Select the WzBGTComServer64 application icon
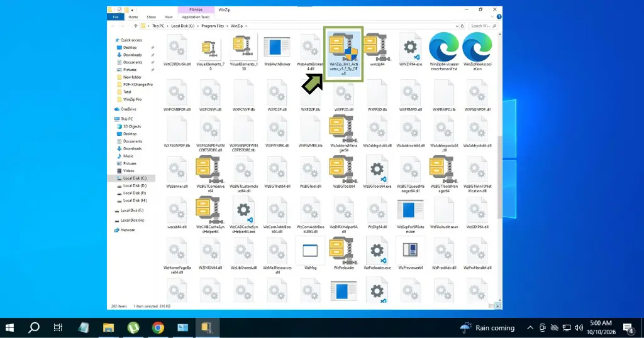644x338 pixels. (x=210, y=170)
